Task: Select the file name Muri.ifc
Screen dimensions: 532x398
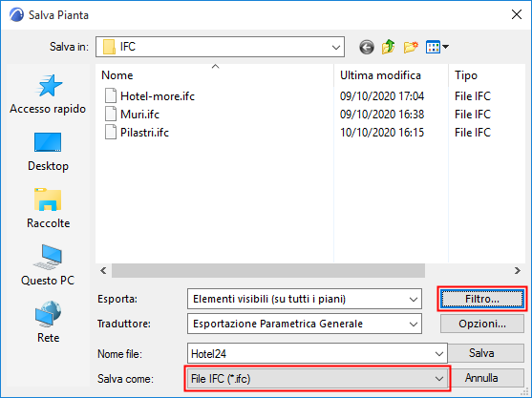Action: click(139, 115)
